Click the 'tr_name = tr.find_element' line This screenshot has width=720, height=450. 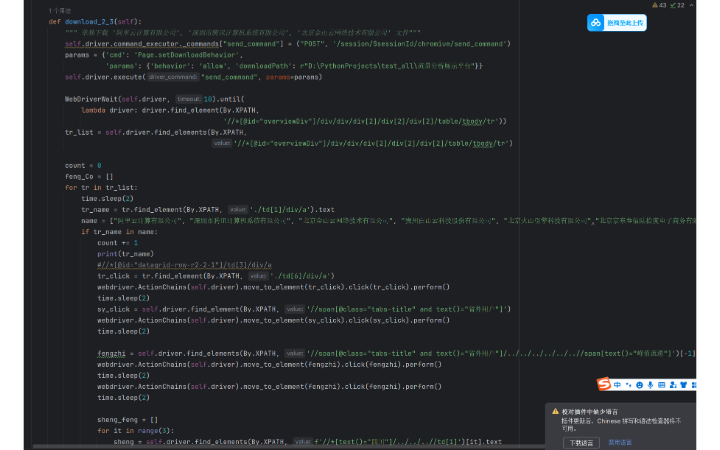point(208,209)
